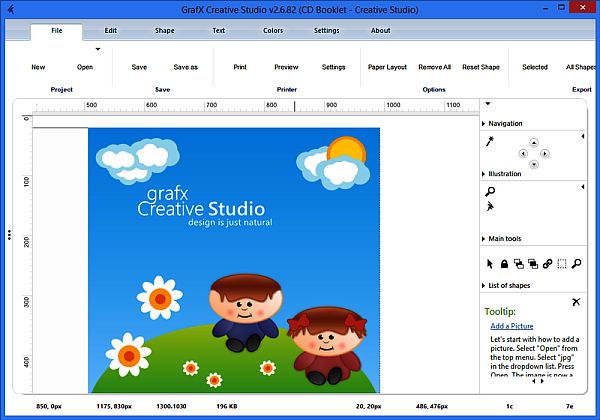Viewport: 600px width, 420px height.
Task: Go to next tooltip with right arrow
Action: [542, 381]
